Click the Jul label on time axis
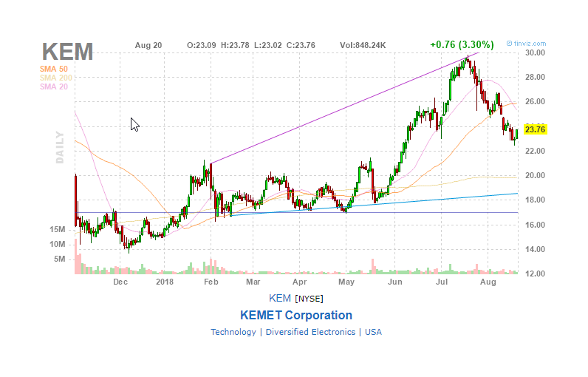Image resolution: width=588 pixels, height=377 pixels. (442, 282)
